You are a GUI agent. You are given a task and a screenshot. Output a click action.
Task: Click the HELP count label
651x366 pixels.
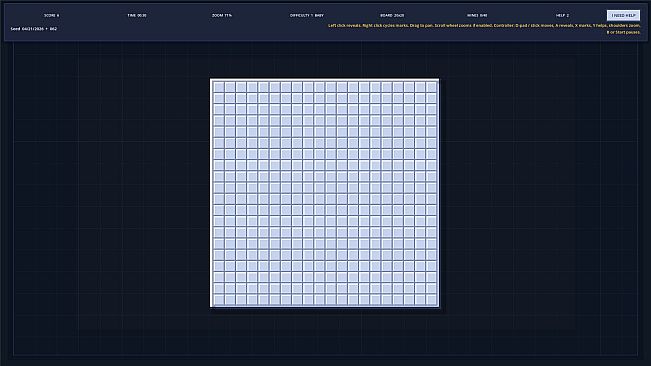[562, 15]
